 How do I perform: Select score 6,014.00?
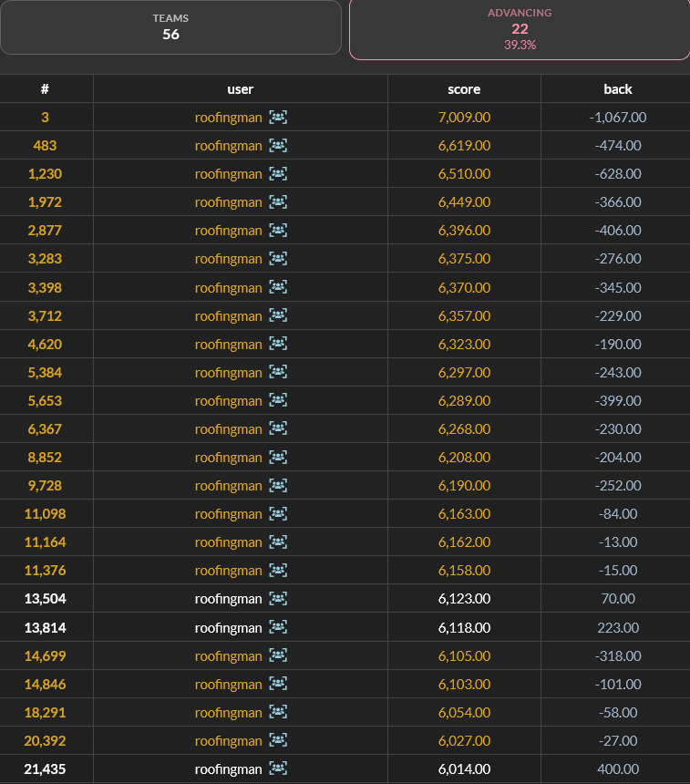pyautogui.click(x=464, y=769)
